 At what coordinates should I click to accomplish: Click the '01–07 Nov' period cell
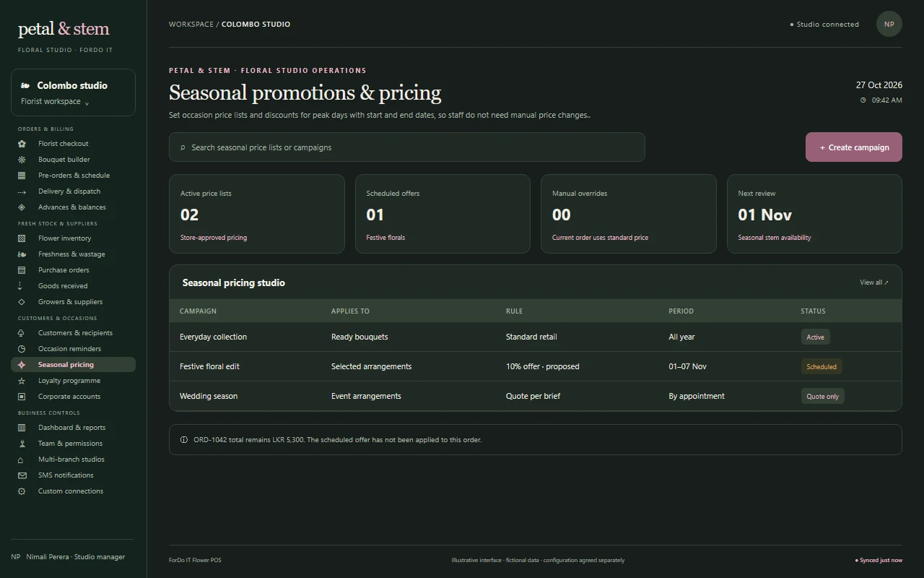pos(687,366)
